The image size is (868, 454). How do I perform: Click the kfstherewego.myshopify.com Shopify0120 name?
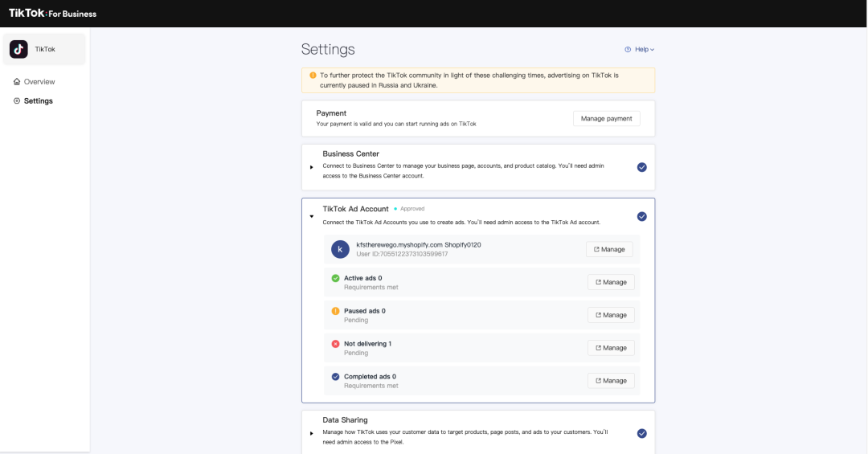pyautogui.click(x=419, y=245)
